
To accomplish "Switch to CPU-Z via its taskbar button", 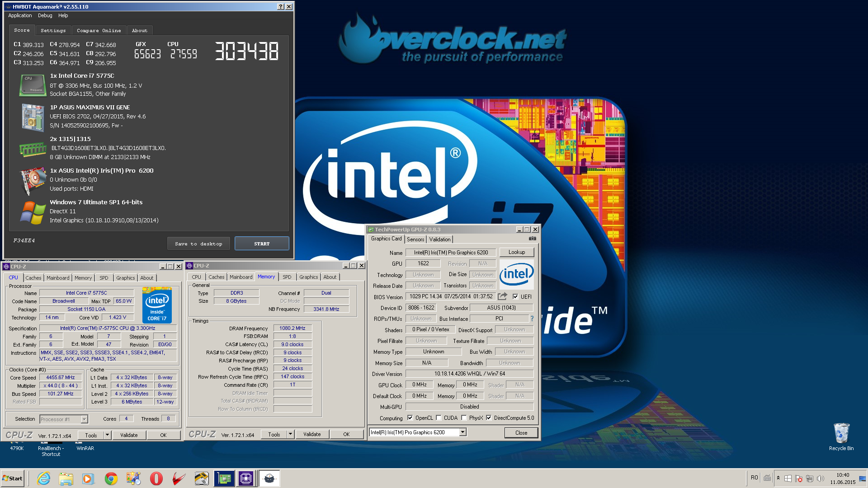I will tap(246, 479).
